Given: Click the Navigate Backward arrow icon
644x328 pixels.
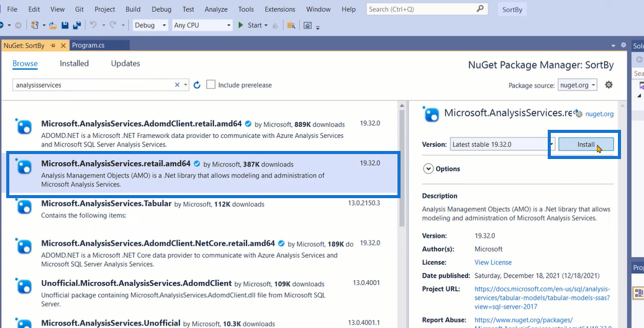Looking at the screenshot, I should coord(2,25).
